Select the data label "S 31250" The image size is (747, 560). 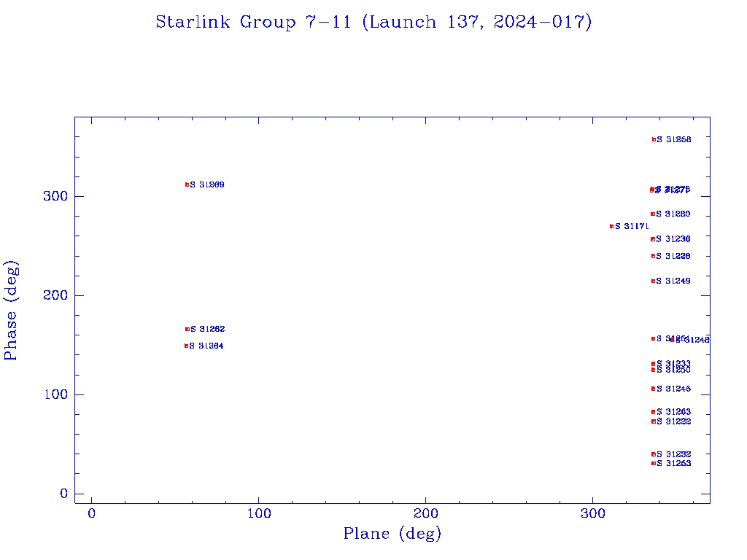(x=673, y=370)
